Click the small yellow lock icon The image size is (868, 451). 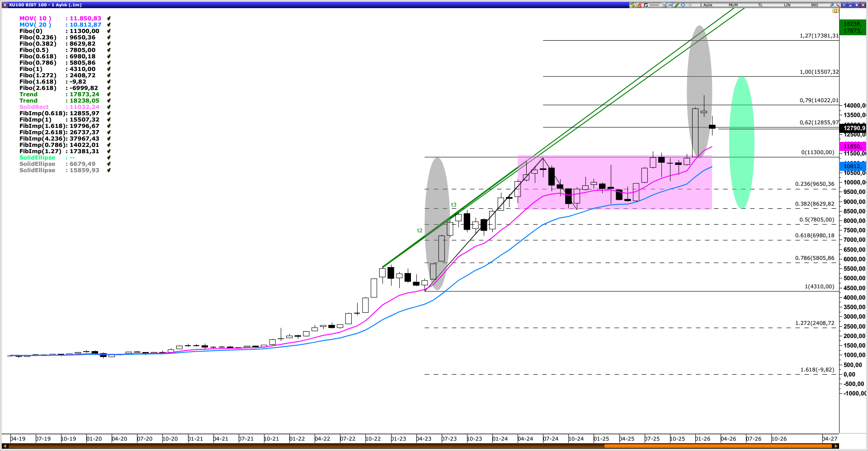pos(835,11)
